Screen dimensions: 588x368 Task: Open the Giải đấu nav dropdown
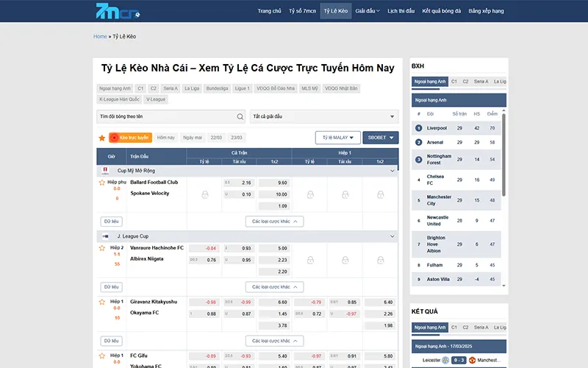click(367, 11)
